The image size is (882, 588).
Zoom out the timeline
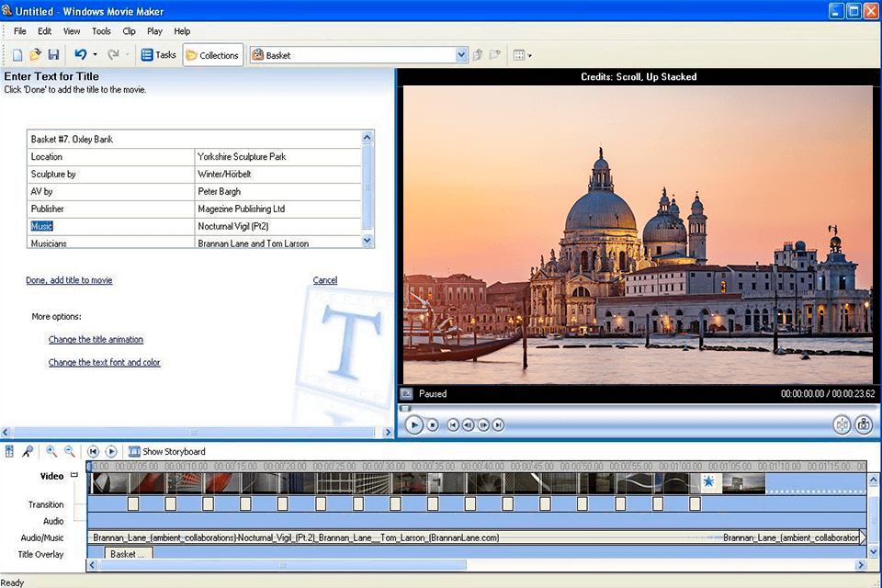coord(69,451)
